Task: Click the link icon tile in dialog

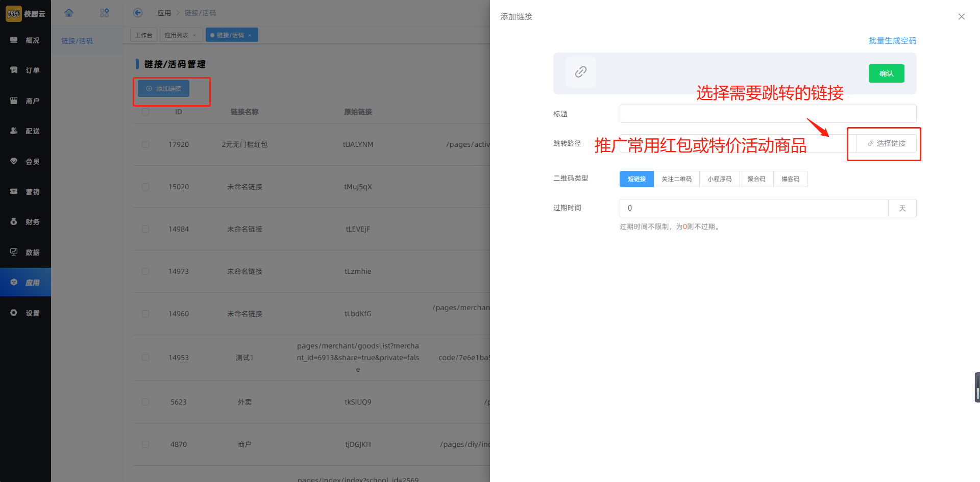Action: tap(581, 72)
